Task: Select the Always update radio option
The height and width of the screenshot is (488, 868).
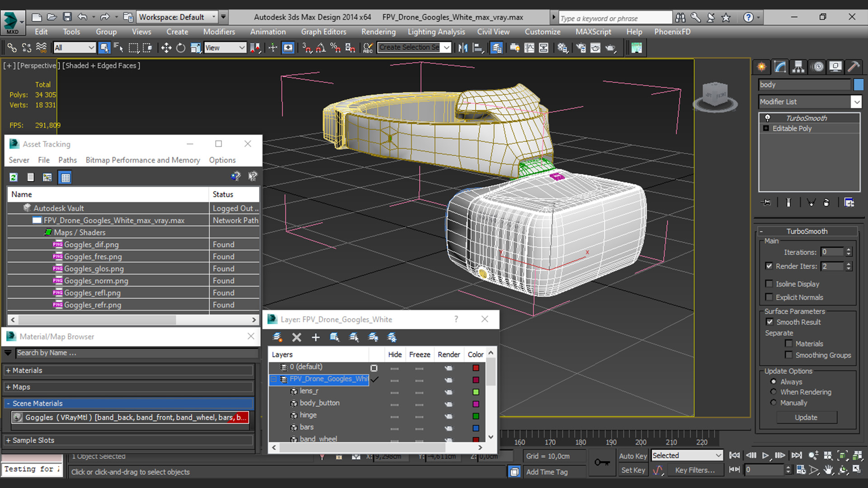Action: pyautogui.click(x=774, y=381)
